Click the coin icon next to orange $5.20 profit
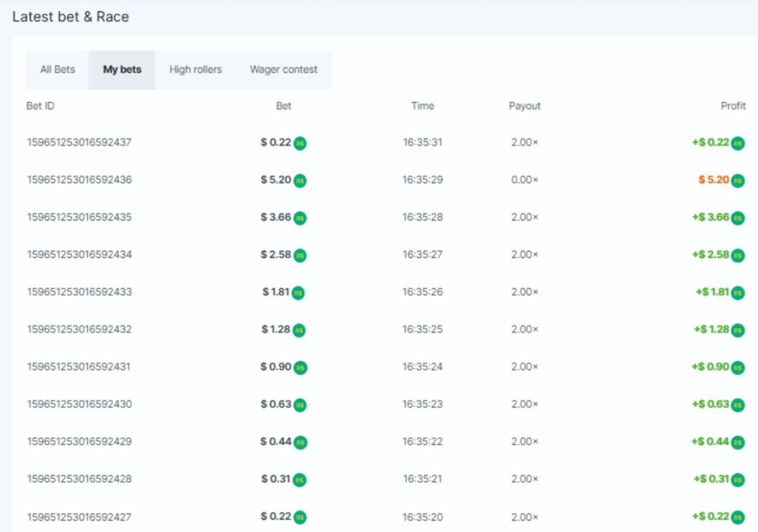Image resolution: width=758 pixels, height=532 pixels. 738,180
